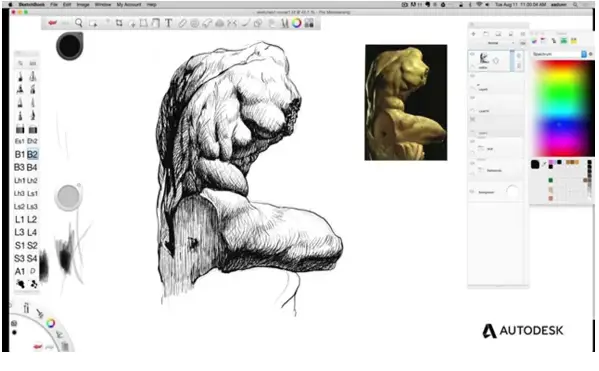Open the Window menu
Viewport: 599px width, 371px height.
pos(103,5)
